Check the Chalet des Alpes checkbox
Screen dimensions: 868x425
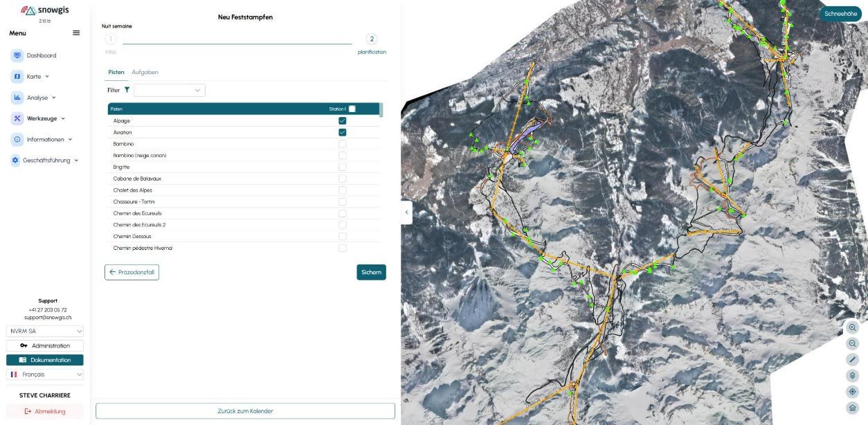click(342, 190)
